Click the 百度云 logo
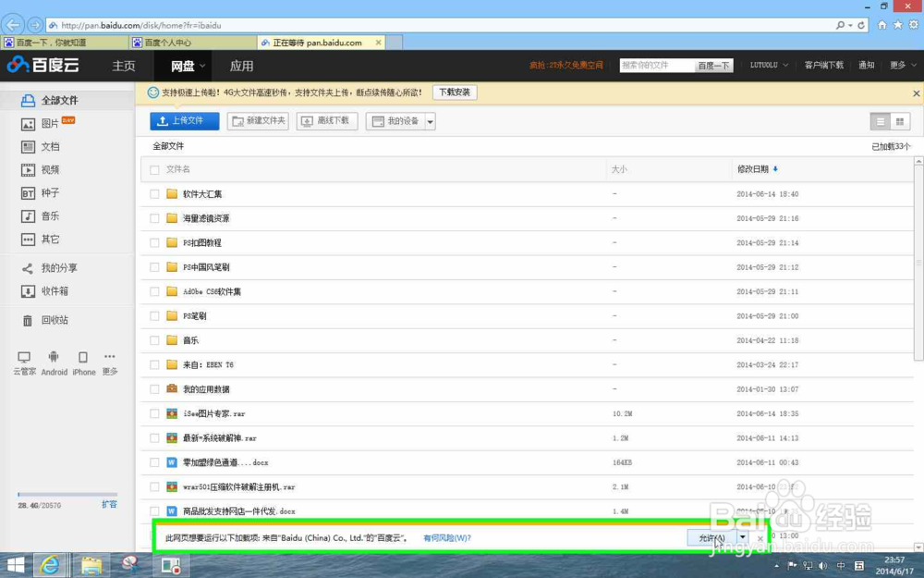This screenshot has width=924, height=578. (43, 65)
